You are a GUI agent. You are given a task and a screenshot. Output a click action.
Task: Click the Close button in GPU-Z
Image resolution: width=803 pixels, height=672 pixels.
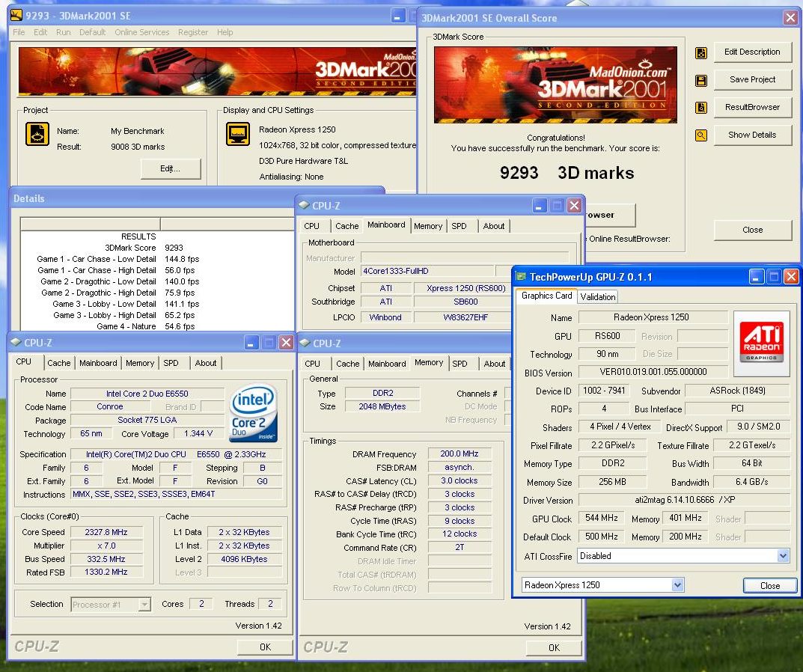point(770,585)
